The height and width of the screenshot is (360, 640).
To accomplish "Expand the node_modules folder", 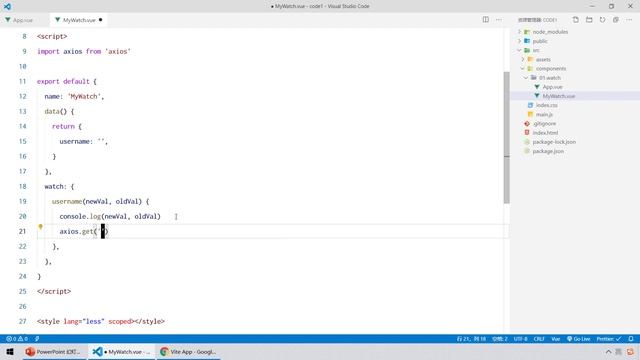I will point(550,32).
